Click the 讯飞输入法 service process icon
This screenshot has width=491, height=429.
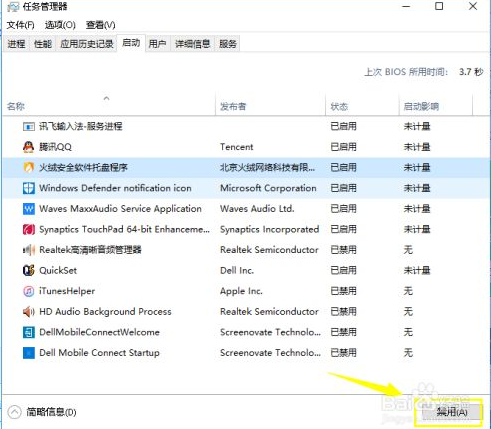(29, 127)
